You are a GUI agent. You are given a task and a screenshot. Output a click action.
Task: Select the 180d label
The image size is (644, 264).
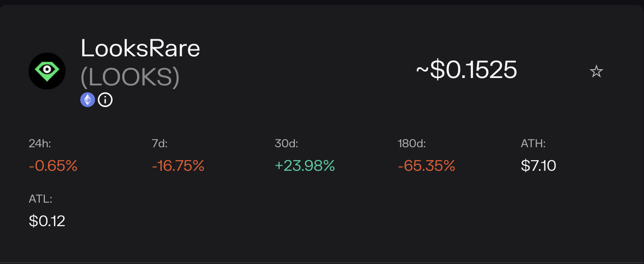click(411, 144)
